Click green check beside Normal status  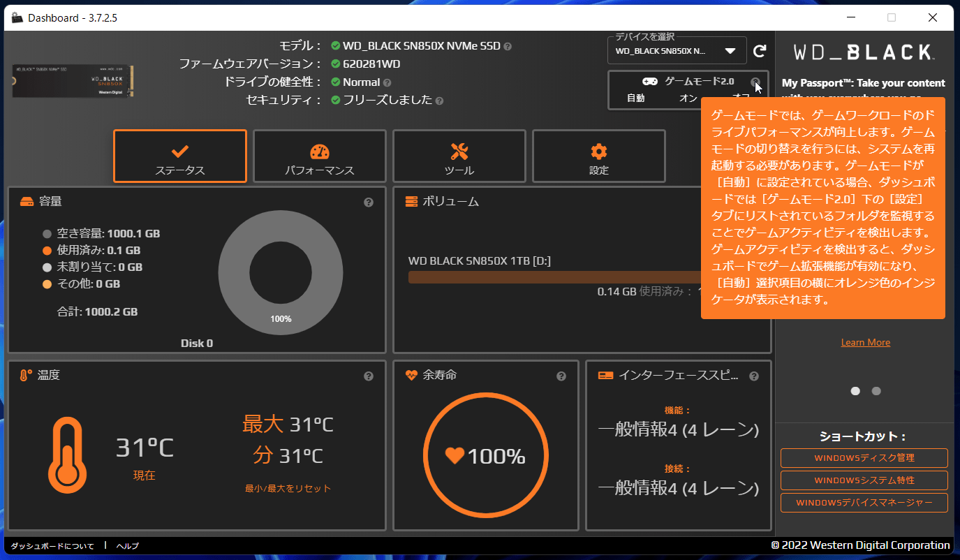(336, 82)
